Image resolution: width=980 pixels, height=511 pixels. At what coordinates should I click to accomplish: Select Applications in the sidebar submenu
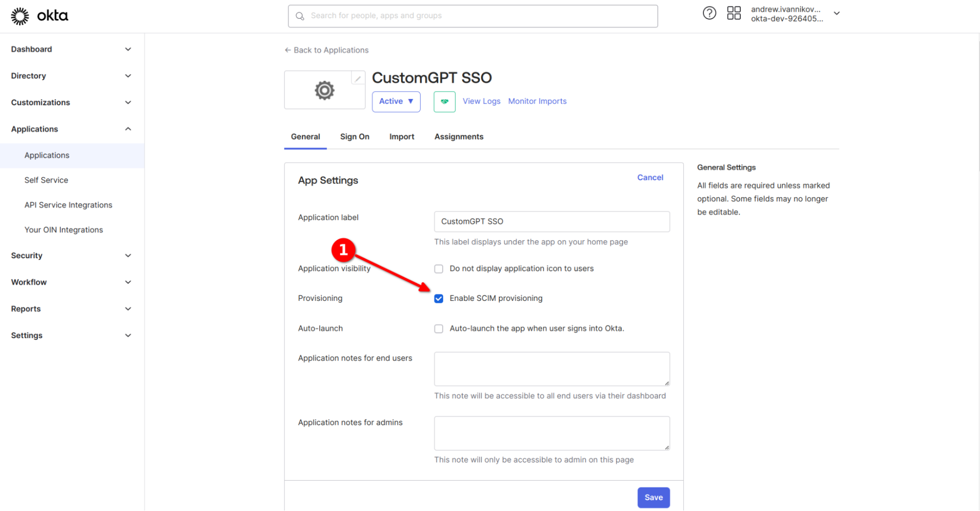(72, 155)
